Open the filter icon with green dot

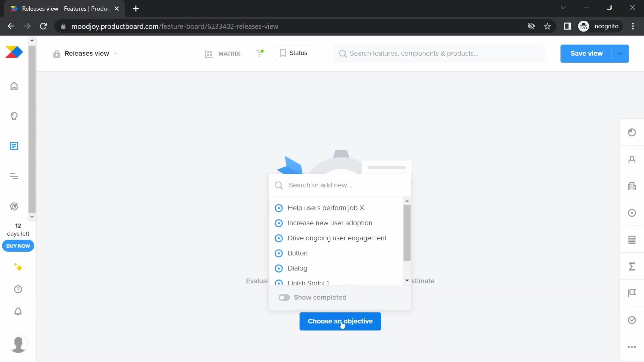260,53
